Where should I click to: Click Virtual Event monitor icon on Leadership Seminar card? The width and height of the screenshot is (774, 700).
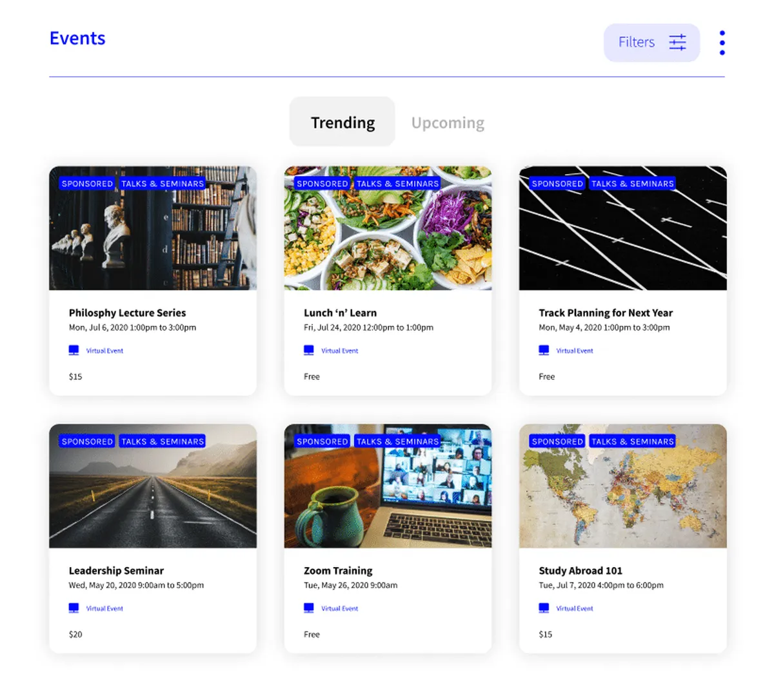pyautogui.click(x=74, y=608)
